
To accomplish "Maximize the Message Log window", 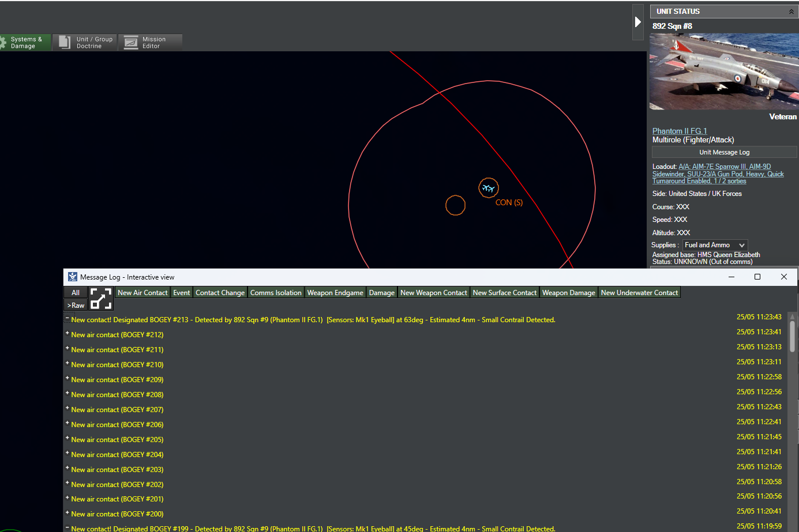I will point(757,277).
